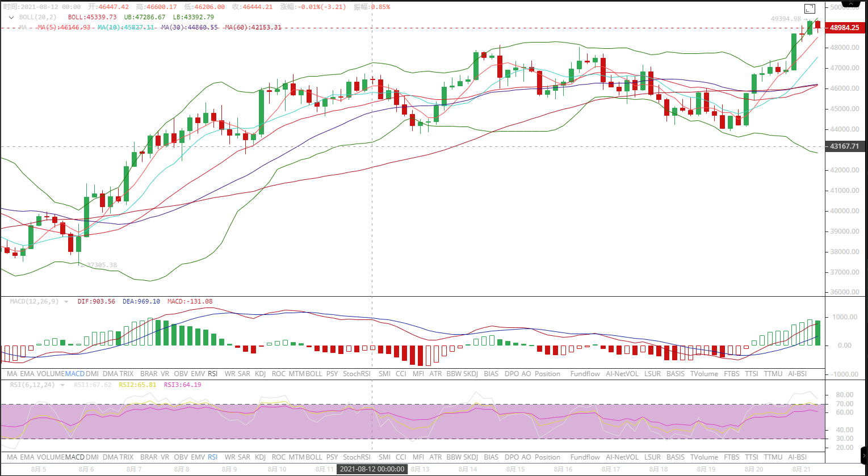Click the 43167.71 crosshair price tag
The width and height of the screenshot is (868, 476).
(x=844, y=146)
